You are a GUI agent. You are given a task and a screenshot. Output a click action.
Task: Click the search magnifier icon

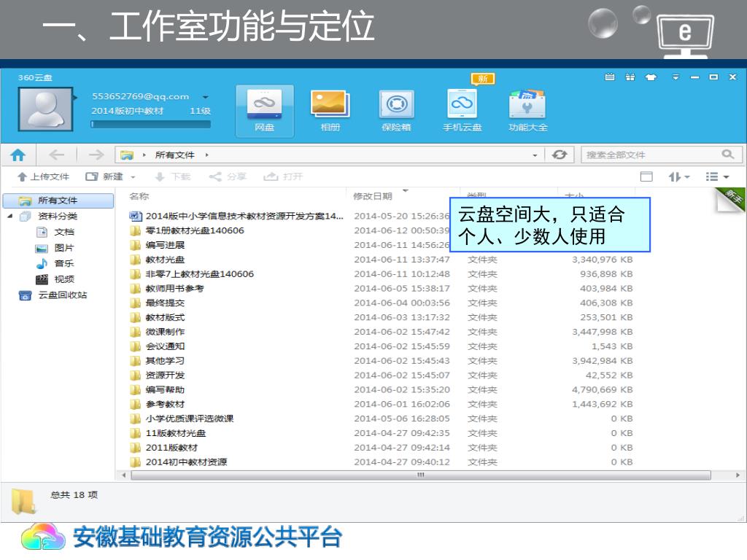click(x=727, y=155)
